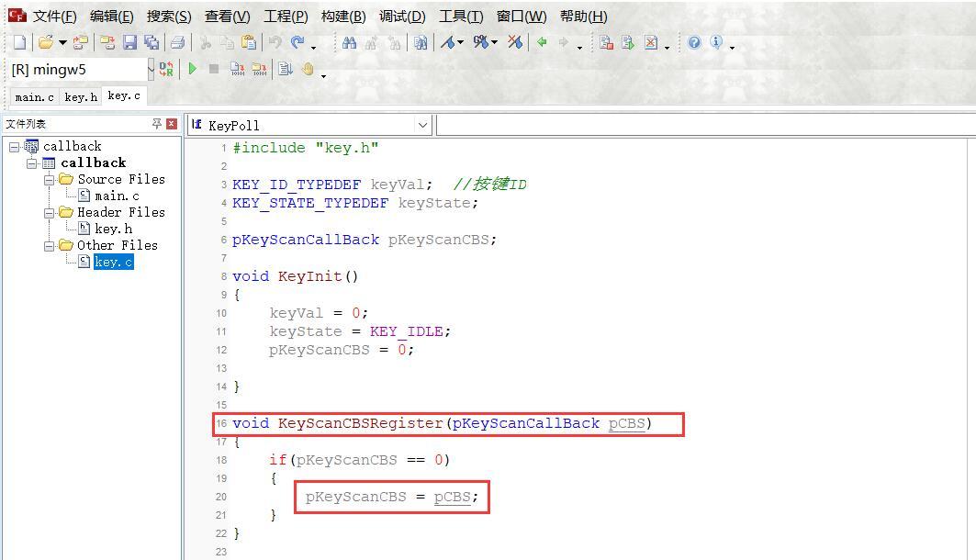976x560 pixels.
Task: Expand the open file dropdown arrow
Action: point(62,43)
